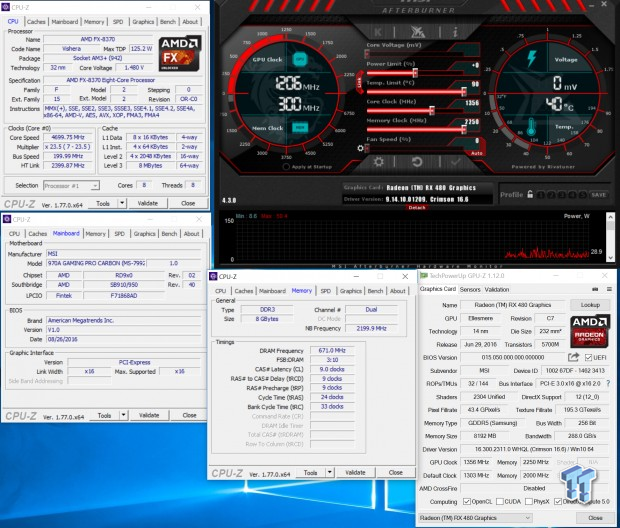The image size is (620, 528).
Task: Click the BIOS export arrow icon in GPU-Z
Action: [573, 357]
